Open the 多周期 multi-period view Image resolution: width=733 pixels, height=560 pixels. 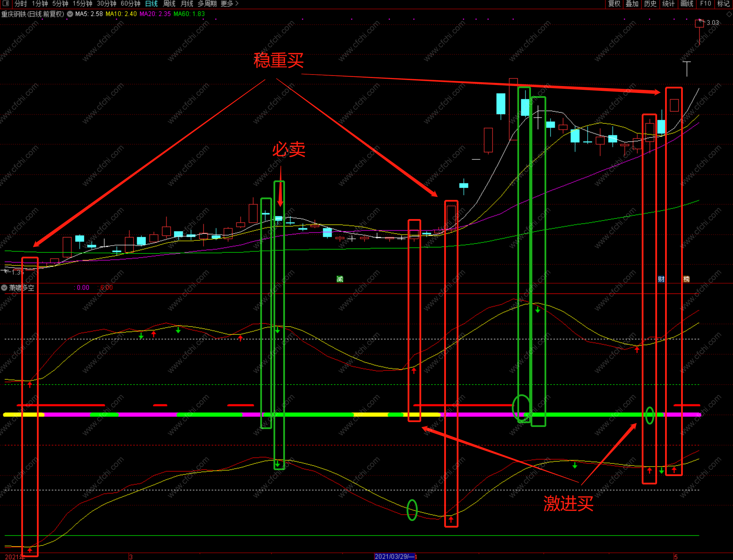207,3
